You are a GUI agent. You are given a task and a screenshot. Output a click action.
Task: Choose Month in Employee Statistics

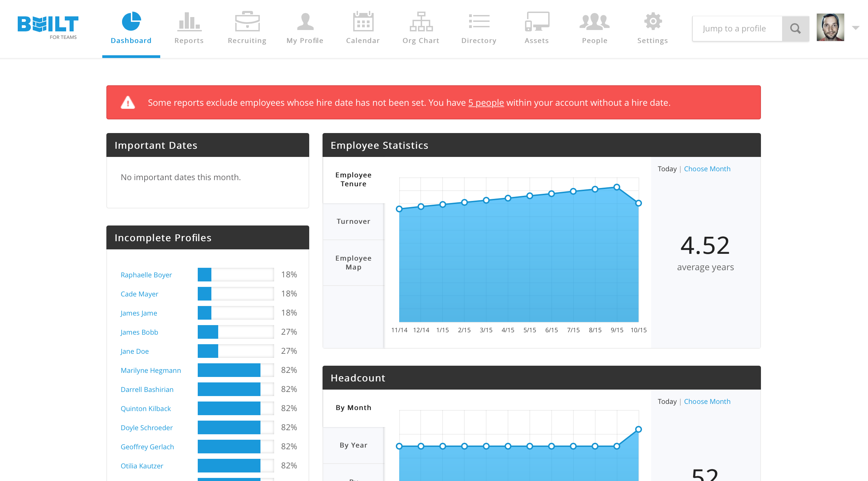[x=707, y=169]
